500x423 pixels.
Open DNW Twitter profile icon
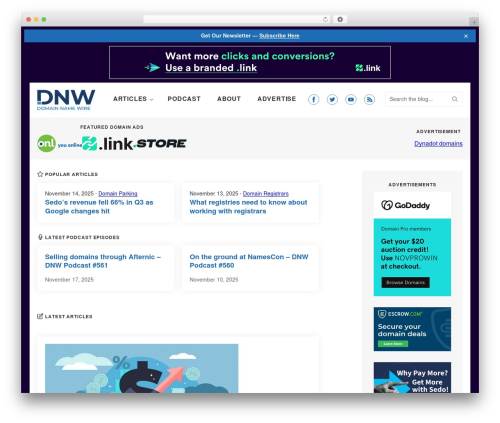(332, 99)
